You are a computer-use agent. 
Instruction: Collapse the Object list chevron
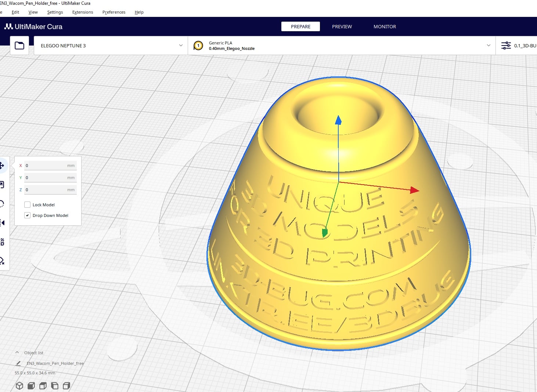click(17, 352)
